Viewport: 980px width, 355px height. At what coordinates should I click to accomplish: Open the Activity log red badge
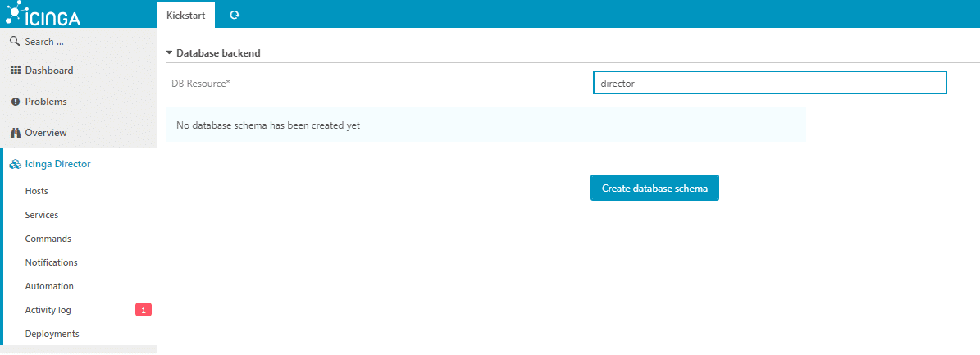click(x=144, y=310)
